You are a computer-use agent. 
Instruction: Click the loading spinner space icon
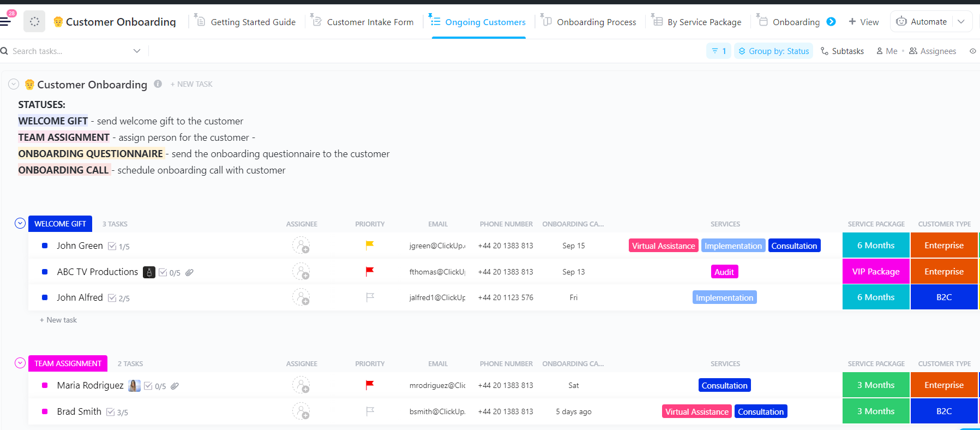tap(34, 21)
